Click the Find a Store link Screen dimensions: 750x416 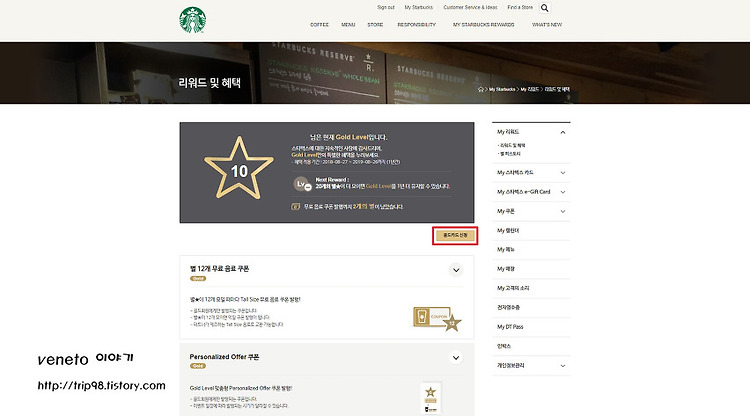520,7
